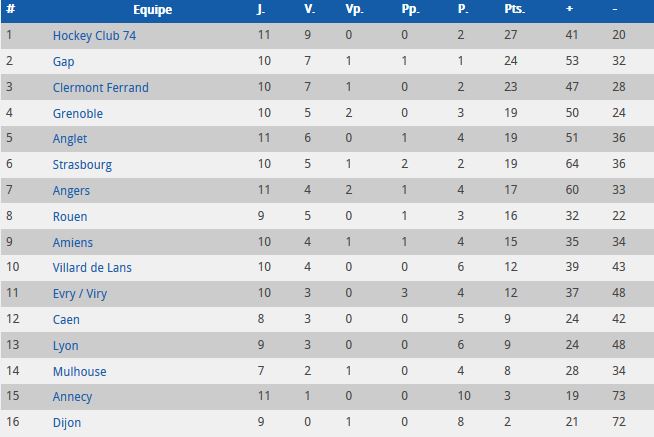Click the Pts. column header
Viewport: 654px width, 437px height.
click(x=515, y=10)
